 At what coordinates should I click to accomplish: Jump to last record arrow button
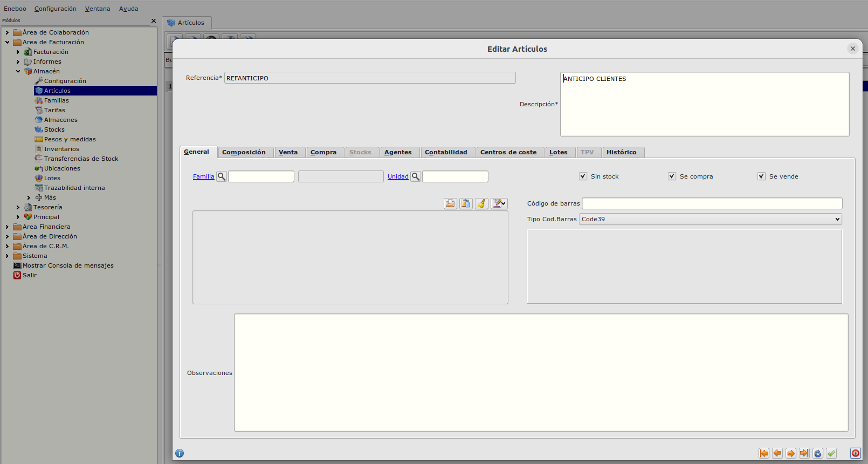804,453
